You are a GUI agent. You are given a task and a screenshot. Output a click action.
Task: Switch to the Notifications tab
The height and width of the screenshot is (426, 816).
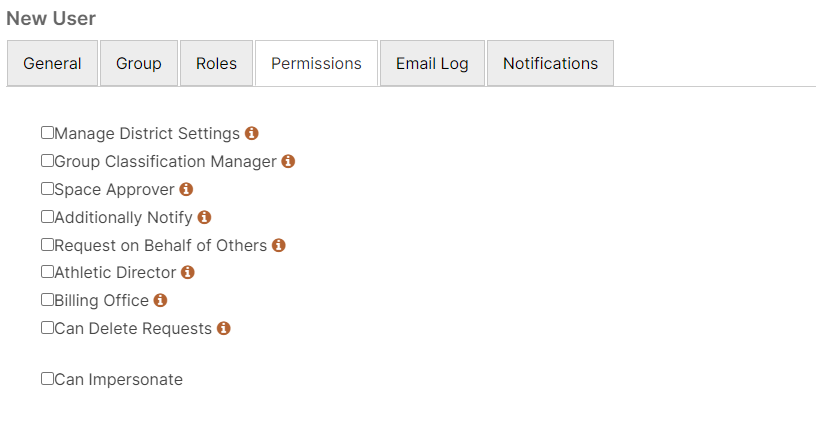551,63
